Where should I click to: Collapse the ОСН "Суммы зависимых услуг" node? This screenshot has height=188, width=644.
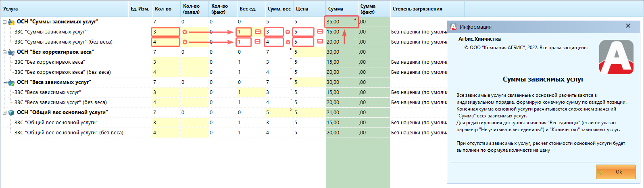click(4, 22)
